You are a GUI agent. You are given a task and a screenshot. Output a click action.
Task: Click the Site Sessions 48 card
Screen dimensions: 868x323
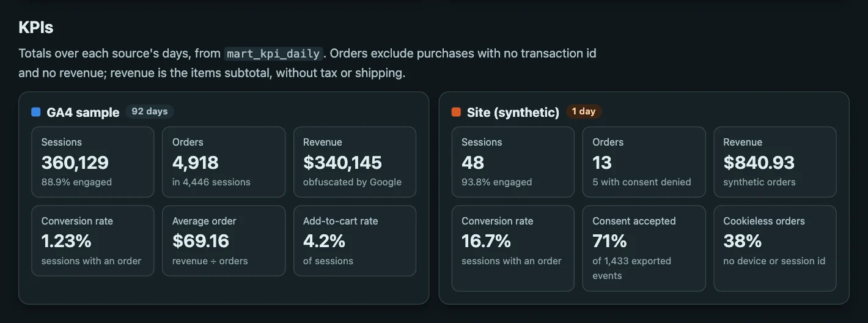pos(513,162)
